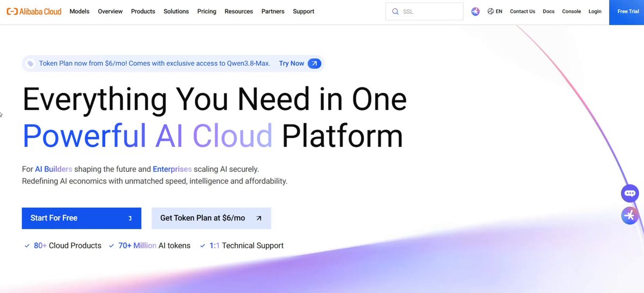Click the tag icon in the Token Plan banner

[x=31, y=64]
